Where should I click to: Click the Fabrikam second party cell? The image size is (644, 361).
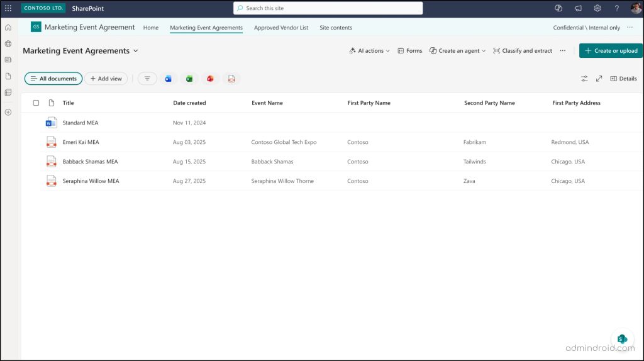475,142
